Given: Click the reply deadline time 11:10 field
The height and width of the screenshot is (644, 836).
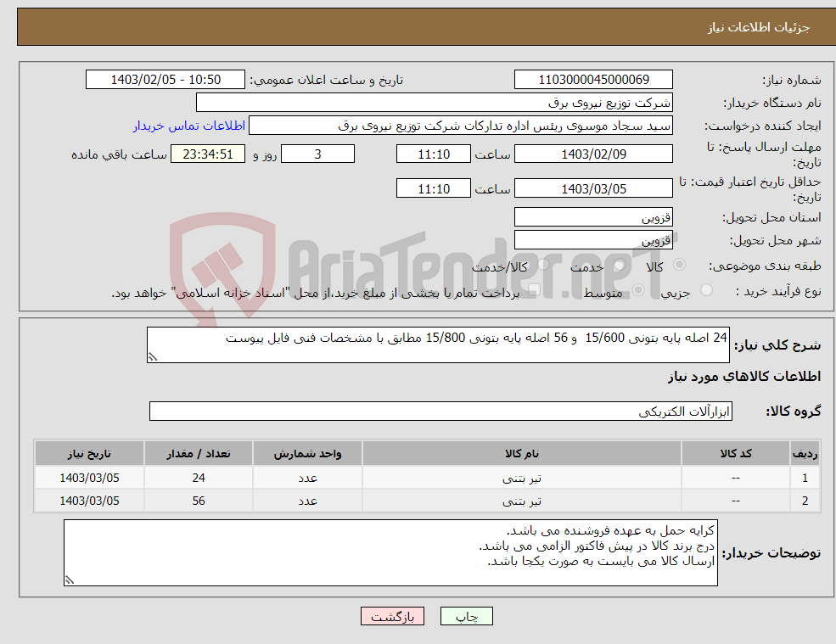Looking at the screenshot, I should pos(434,154).
